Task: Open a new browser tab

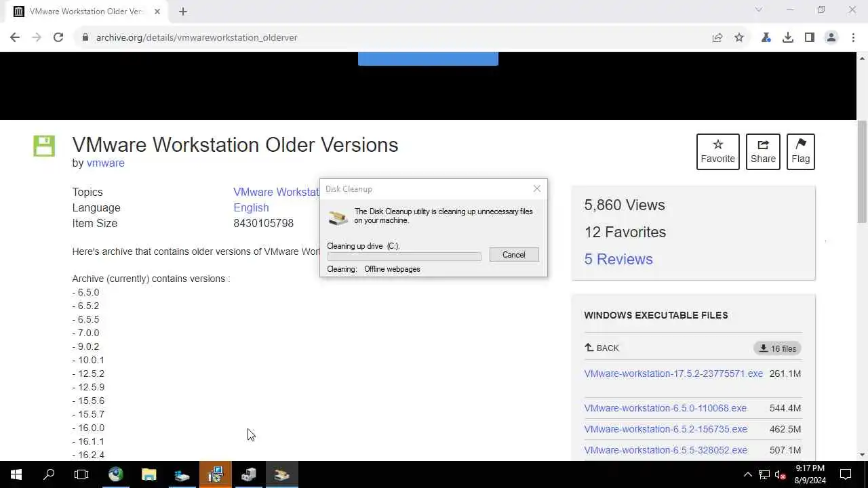Action: click(183, 11)
